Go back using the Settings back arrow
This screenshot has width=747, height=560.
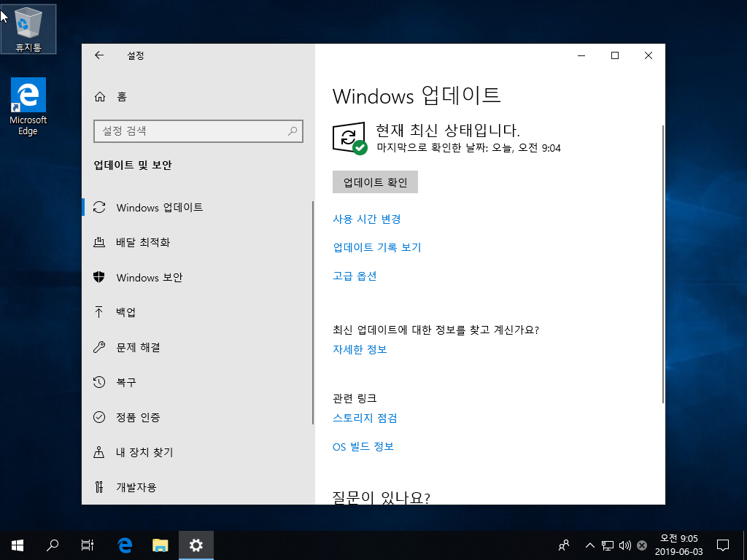(99, 55)
